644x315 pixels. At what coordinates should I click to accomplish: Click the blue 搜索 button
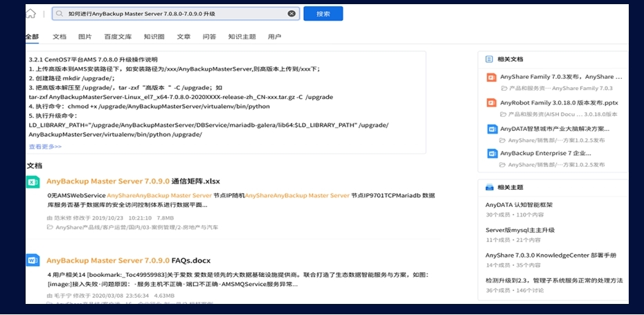coord(323,14)
